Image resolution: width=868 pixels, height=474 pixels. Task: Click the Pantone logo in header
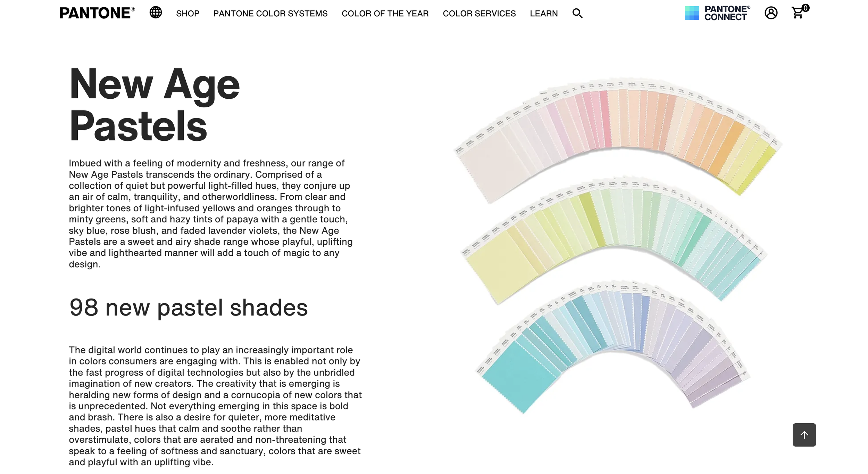point(97,13)
